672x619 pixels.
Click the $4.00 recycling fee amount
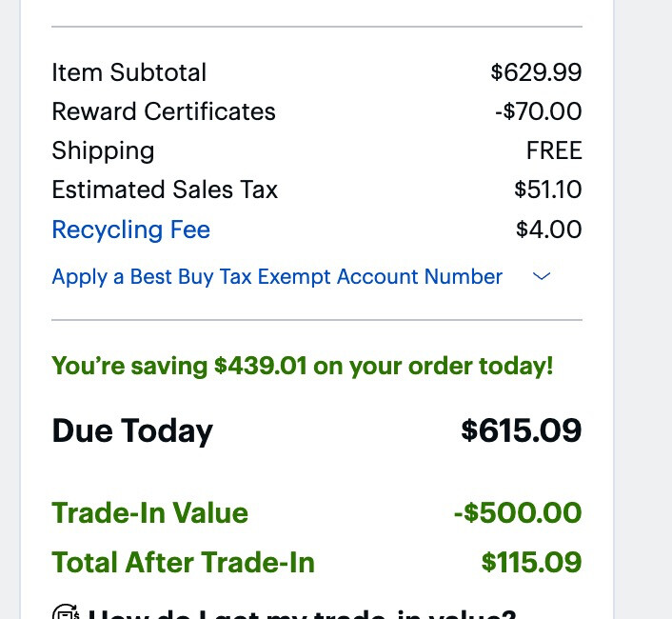(548, 230)
